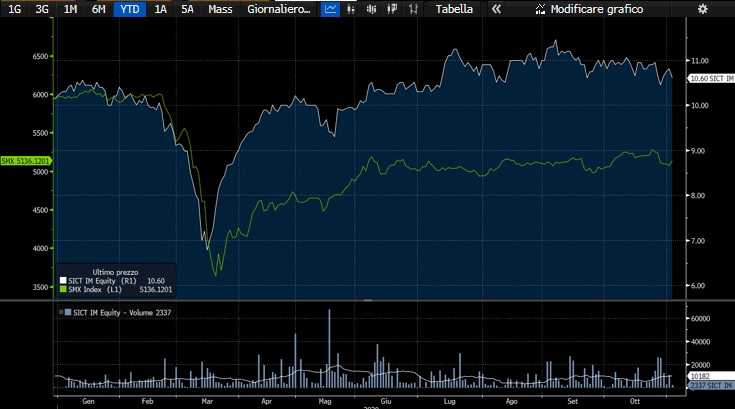Open the Giornaliero periodicity dropdown
Screen dimensions: 735x409
click(279, 9)
